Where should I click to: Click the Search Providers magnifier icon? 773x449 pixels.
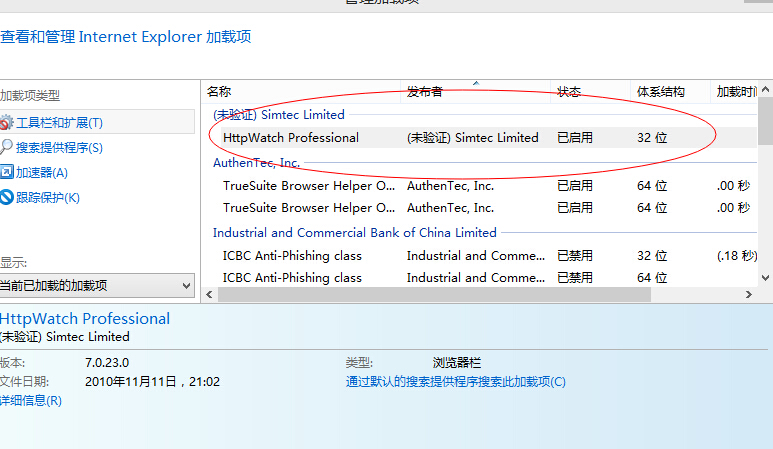point(6,148)
